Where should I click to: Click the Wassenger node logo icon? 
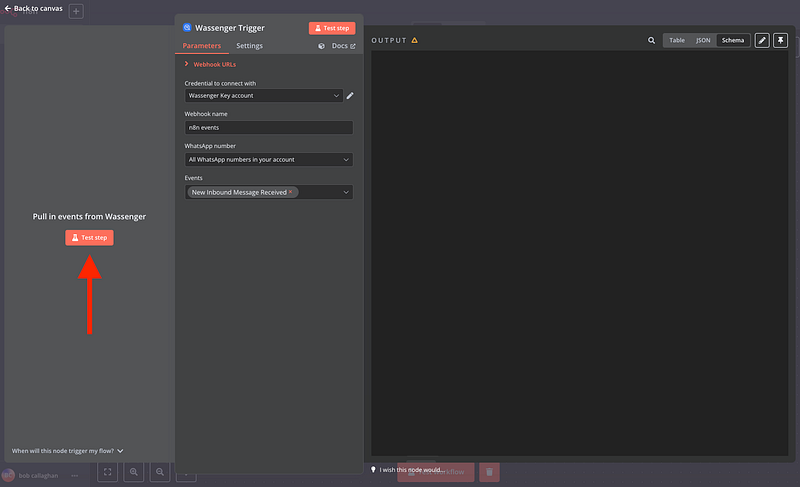[x=187, y=28]
